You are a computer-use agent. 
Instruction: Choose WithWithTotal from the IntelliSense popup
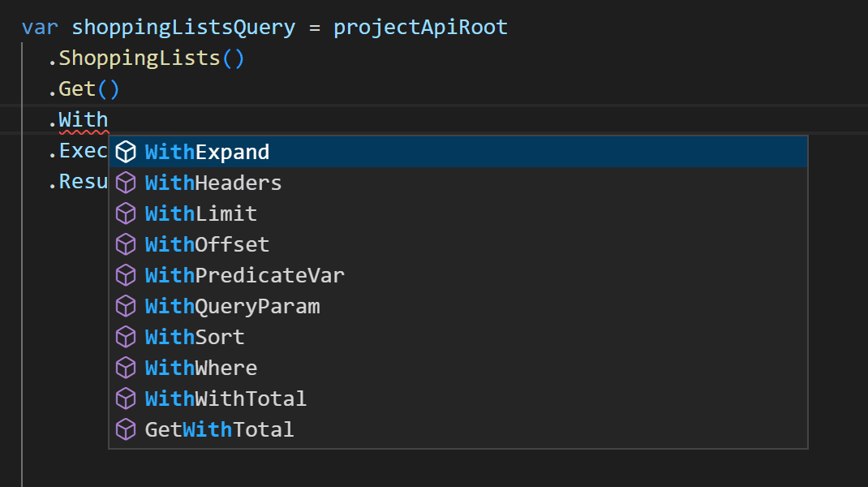pyautogui.click(x=226, y=398)
